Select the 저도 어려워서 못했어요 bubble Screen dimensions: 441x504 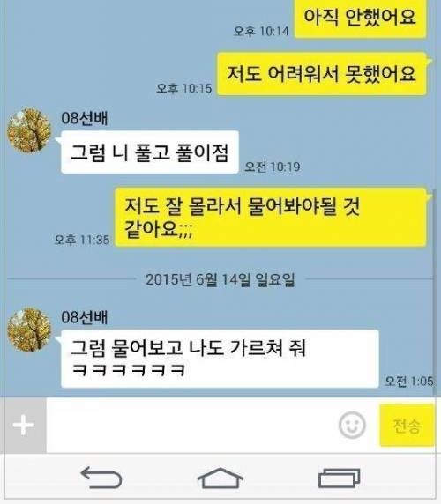tap(322, 74)
